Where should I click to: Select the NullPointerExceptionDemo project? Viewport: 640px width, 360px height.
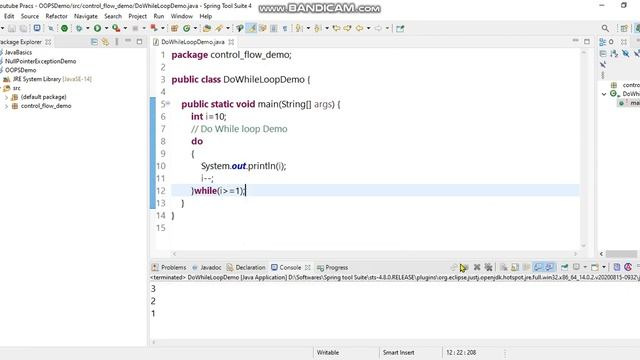tap(40, 61)
